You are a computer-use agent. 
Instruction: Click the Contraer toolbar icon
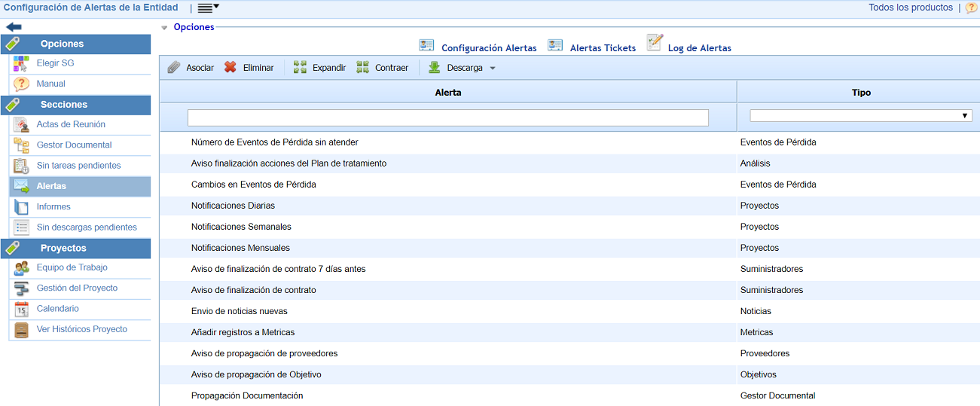pyautogui.click(x=363, y=68)
